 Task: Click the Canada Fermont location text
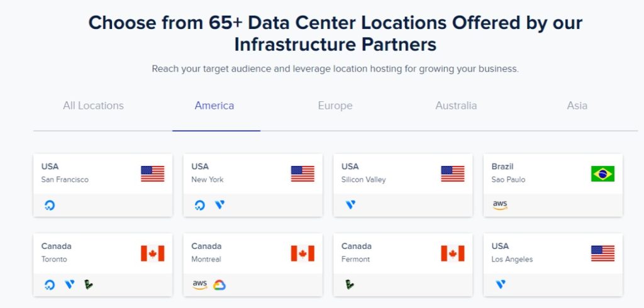(356, 259)
